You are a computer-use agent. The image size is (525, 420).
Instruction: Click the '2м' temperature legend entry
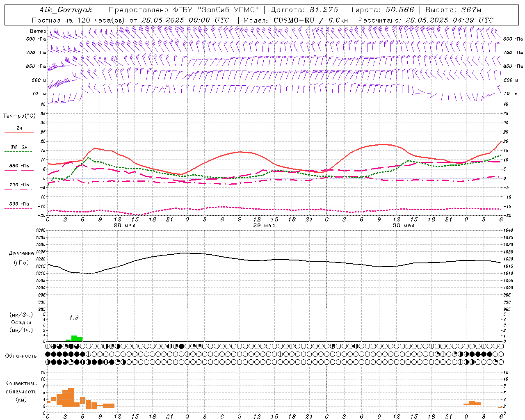pos(19,128)
